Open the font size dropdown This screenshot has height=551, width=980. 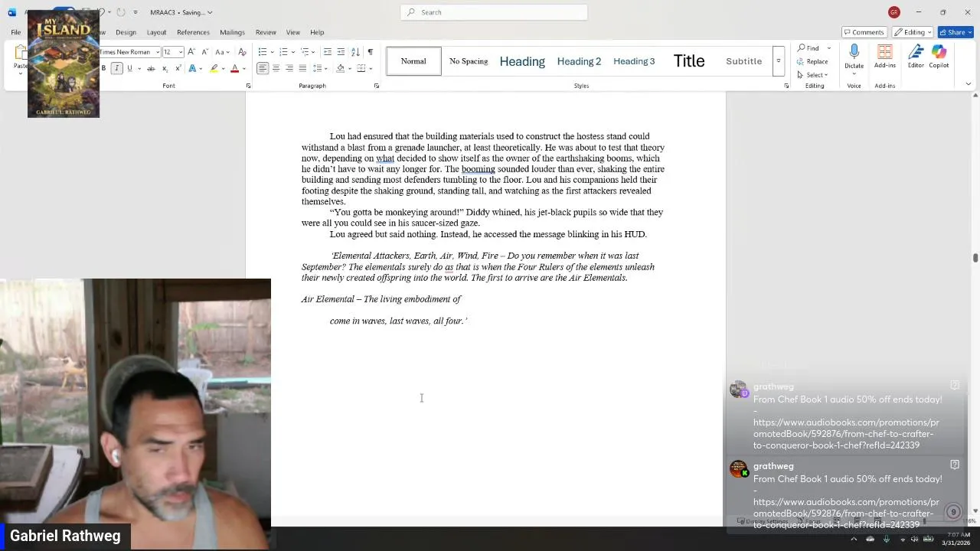click(181, 52)
